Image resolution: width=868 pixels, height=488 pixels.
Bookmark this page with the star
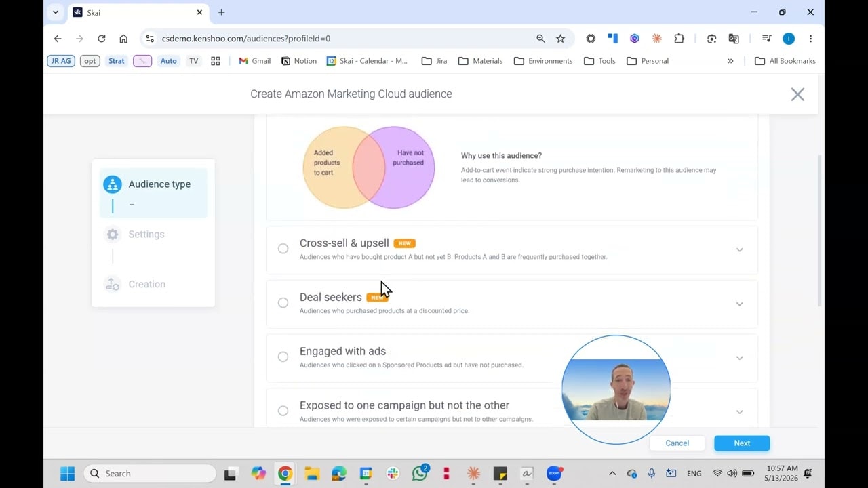coord(560,39)
